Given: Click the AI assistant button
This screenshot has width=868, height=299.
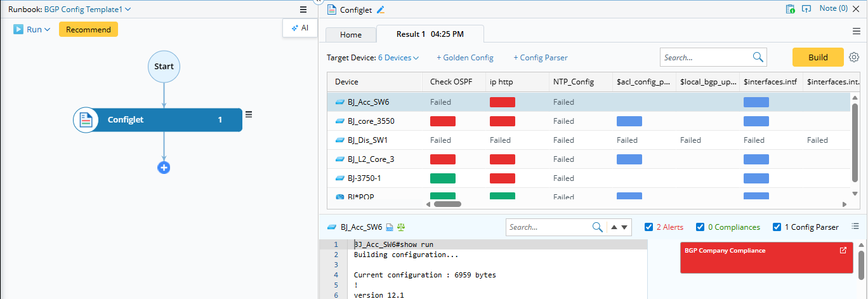Looking at the screenshot, I should point(300,28).
